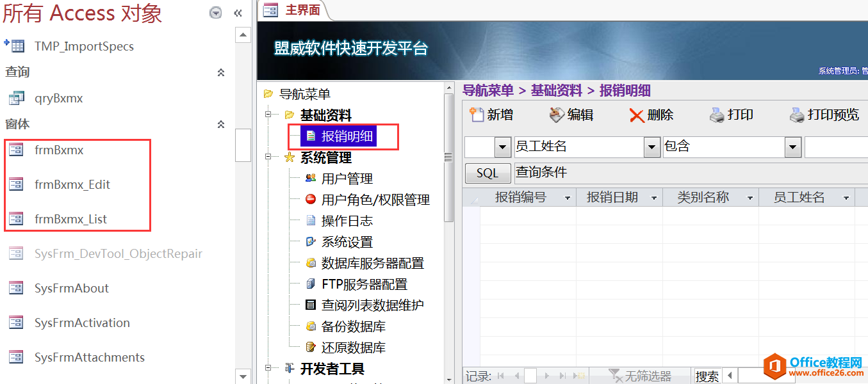Open the qryBxmx query icon

(16, 99)
